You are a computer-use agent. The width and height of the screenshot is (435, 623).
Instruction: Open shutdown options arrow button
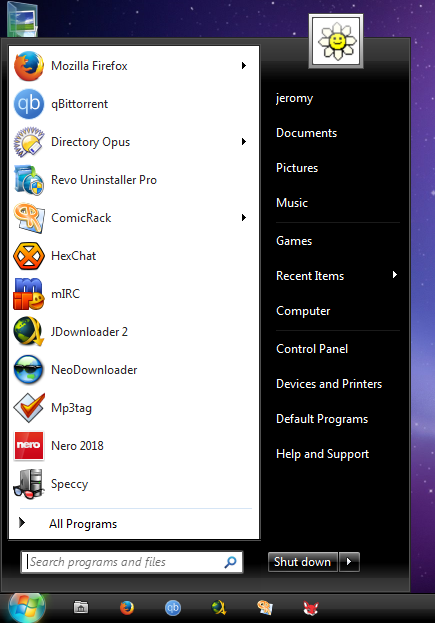[x=350, y=562]
